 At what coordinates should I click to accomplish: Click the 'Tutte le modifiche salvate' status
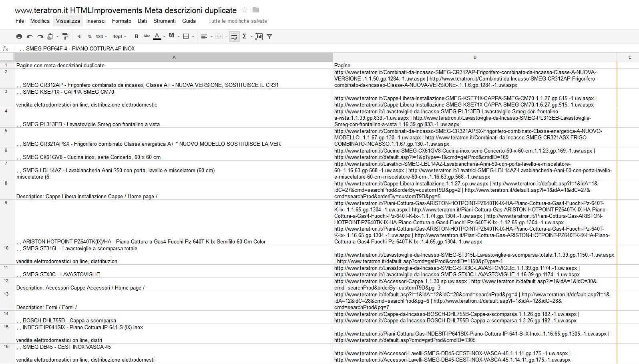point(237,21)
